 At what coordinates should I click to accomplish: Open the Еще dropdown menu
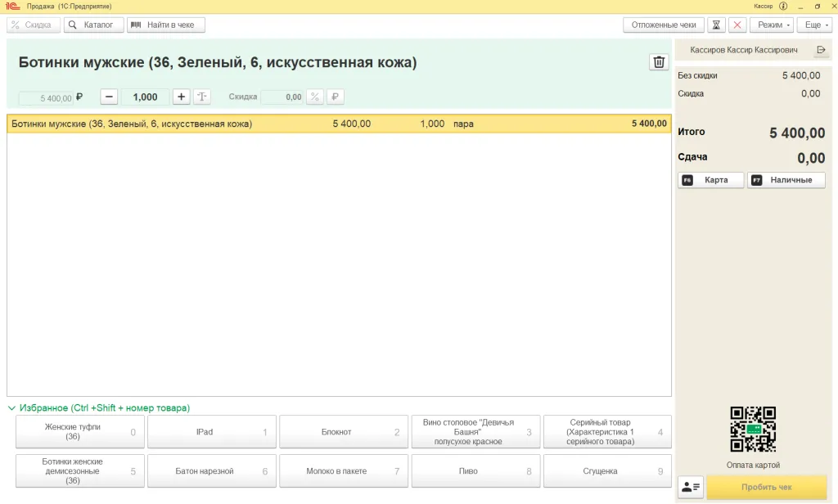pos(816,25)
